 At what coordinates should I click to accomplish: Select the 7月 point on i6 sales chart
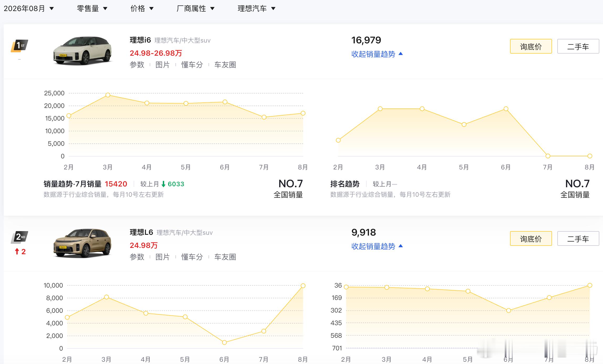[264, 117]
